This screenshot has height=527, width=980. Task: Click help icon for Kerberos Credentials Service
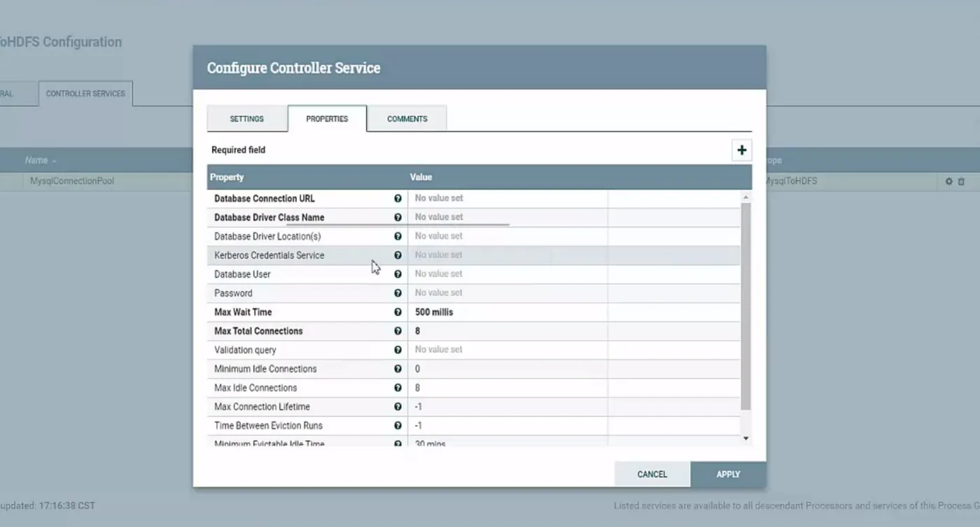tap(398, 255)
